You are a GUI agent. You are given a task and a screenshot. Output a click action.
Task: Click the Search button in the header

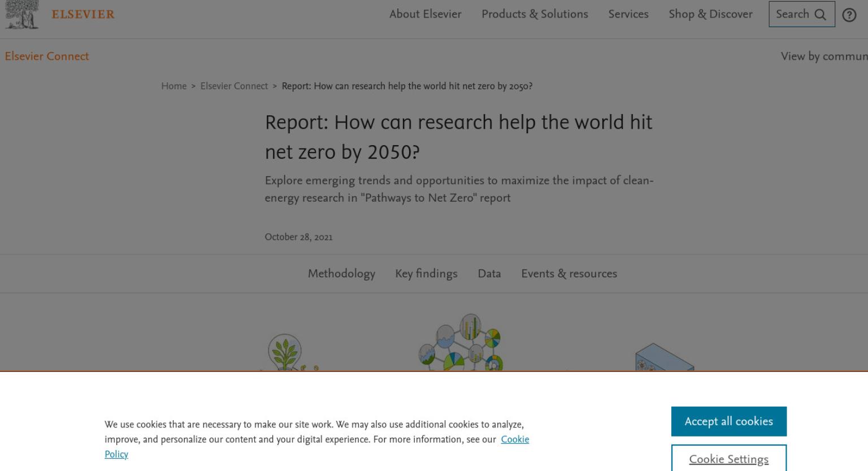point(801,14)
